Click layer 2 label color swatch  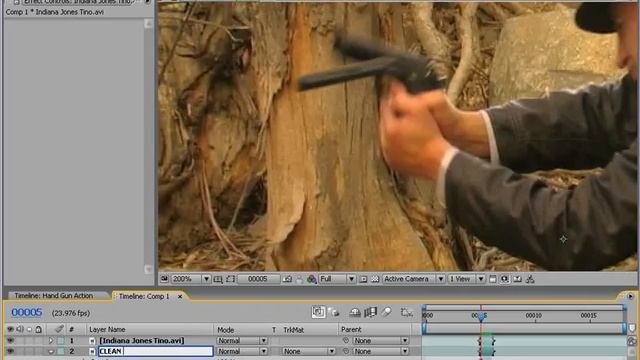[61, 351]
